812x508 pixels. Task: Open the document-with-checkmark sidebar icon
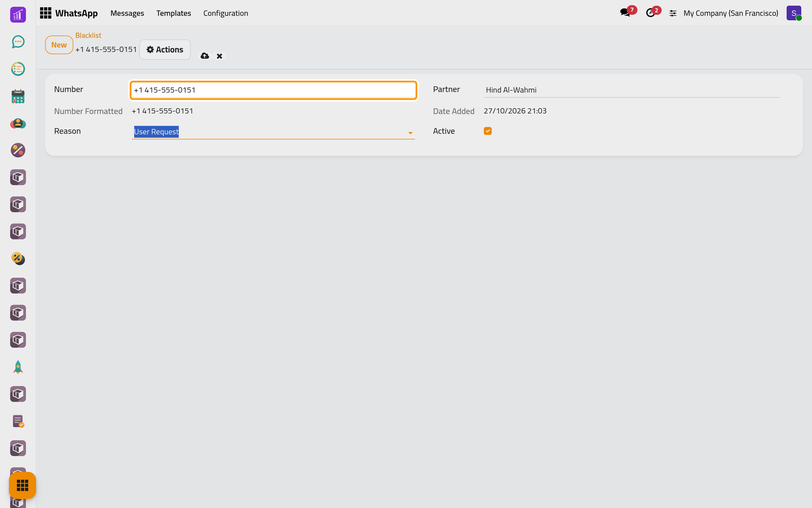tap(18, 421)
